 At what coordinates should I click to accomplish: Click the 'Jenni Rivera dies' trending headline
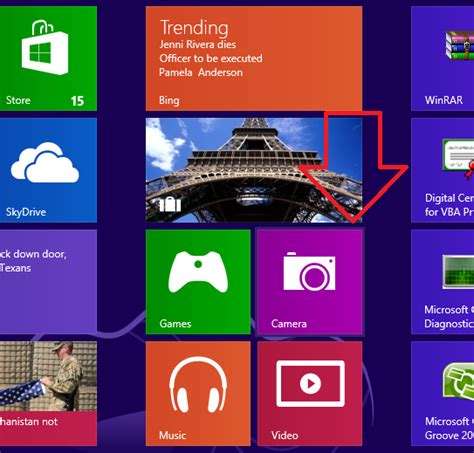click(x=198, y=44)
